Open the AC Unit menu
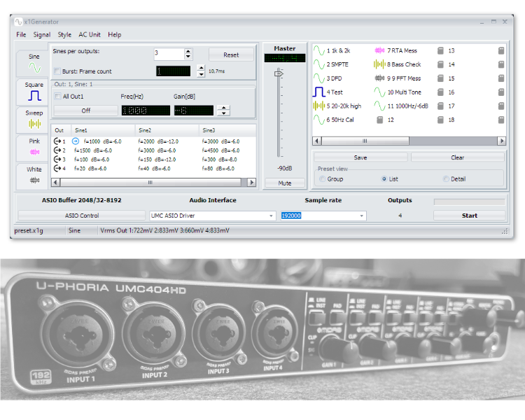The height and width of the screenshot is (420, 525). [x=89, y=34]
